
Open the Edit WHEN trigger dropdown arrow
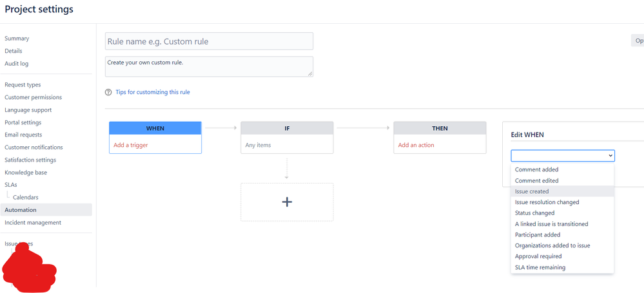610,156
